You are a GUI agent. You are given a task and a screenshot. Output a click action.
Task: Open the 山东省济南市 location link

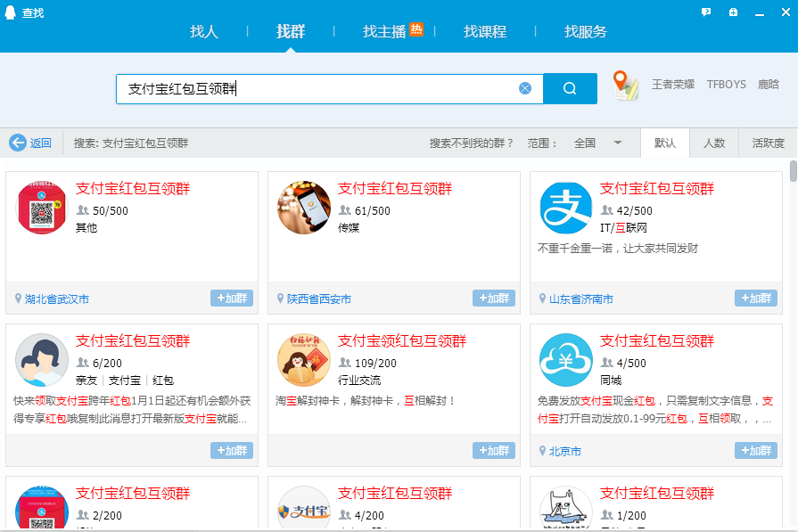point(581,299)
